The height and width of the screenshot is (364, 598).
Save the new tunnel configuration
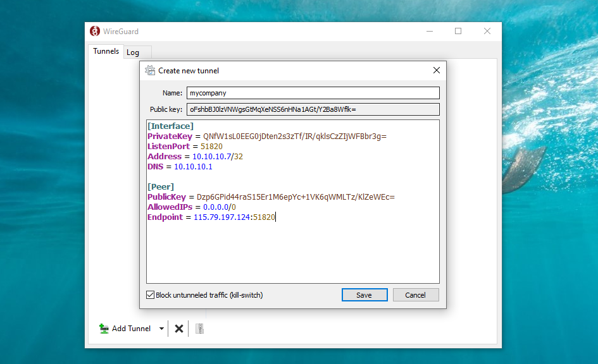click(364, 295)
